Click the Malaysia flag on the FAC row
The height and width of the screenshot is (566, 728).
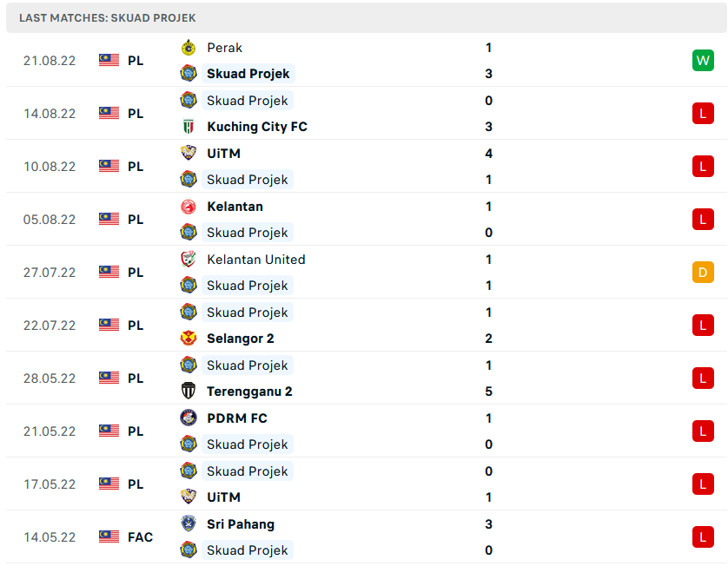pyautogui.click(x=109, y=537)
